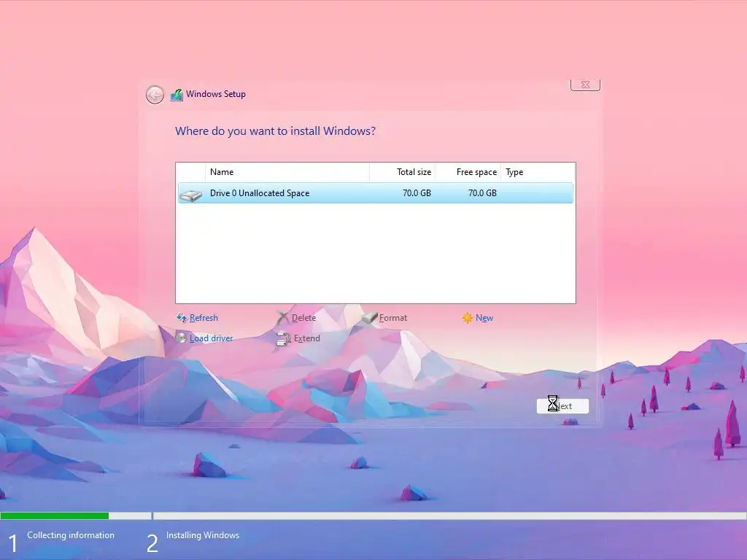Create a partition with the New link
This screenshot has width=747, height=560.
pos(484,318)
